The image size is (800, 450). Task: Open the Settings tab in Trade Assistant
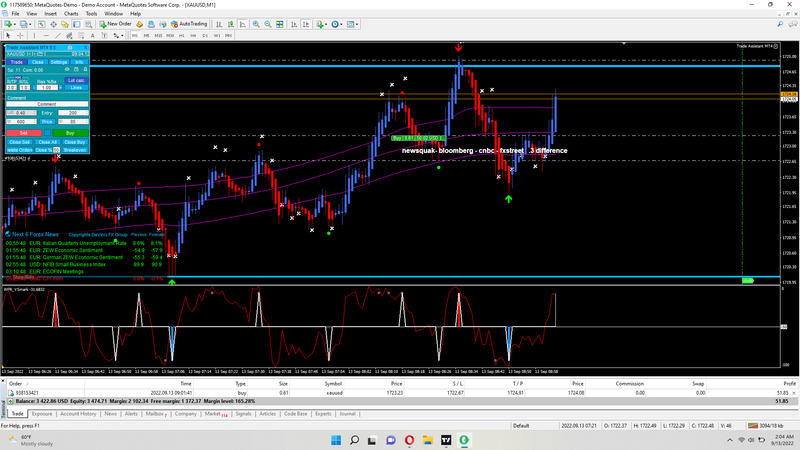tap(59, 61)
